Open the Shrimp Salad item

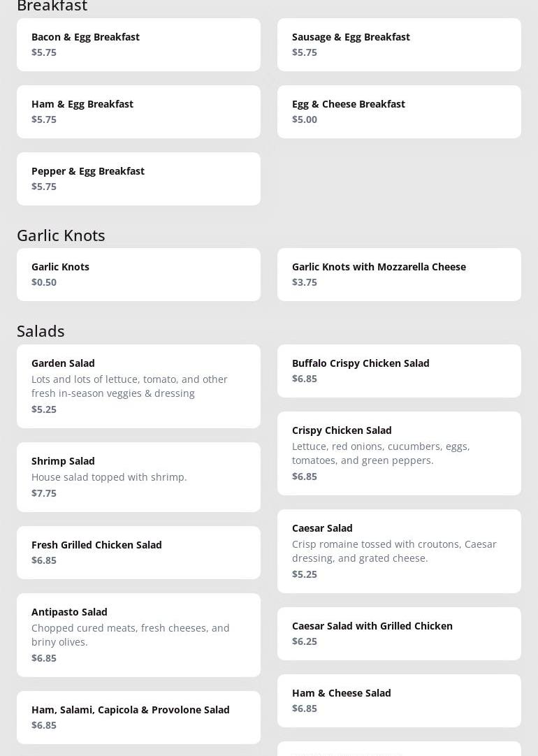coord(138,477)
